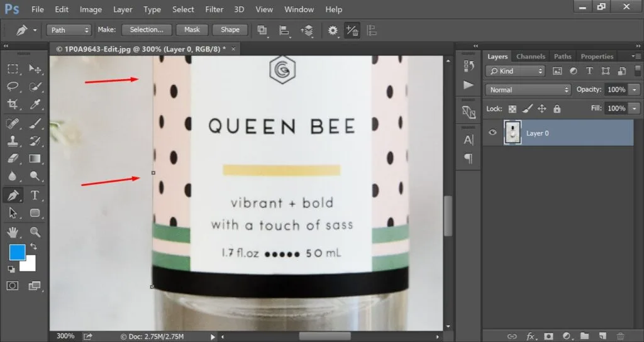
Task: Toggle lock transparent pixels
Action: click(x=513, y=109)
